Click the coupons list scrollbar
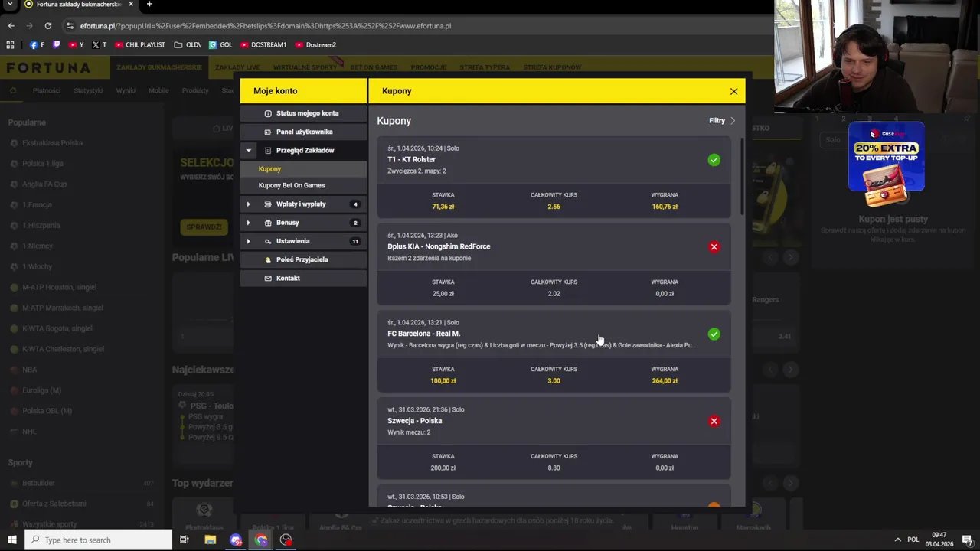The height and width of the screenshot is (551, 980). pos(741,177)
